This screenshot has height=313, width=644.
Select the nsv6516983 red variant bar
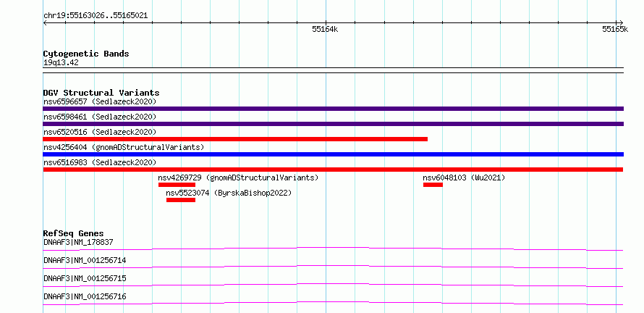click(333, 170)
